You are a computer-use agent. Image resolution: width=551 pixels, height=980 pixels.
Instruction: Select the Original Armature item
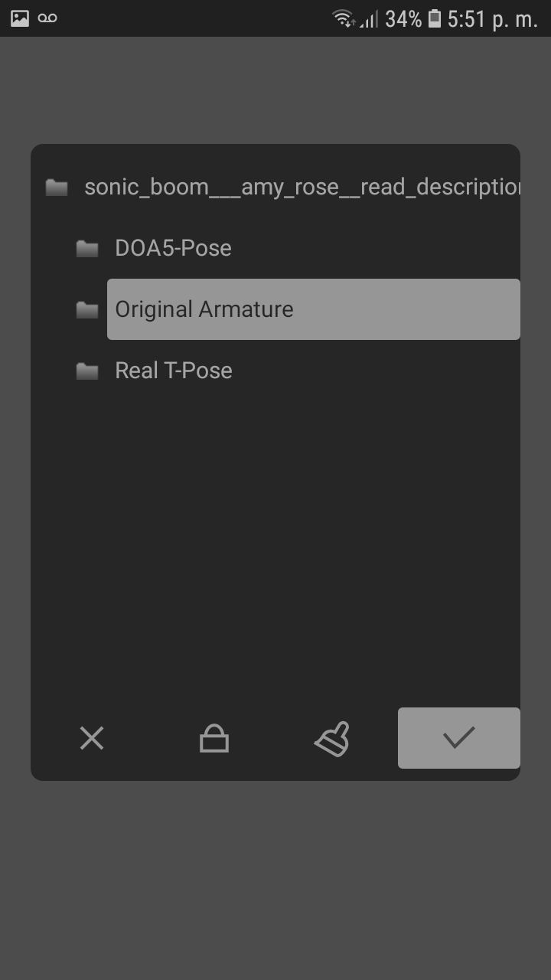pos(314,309)
